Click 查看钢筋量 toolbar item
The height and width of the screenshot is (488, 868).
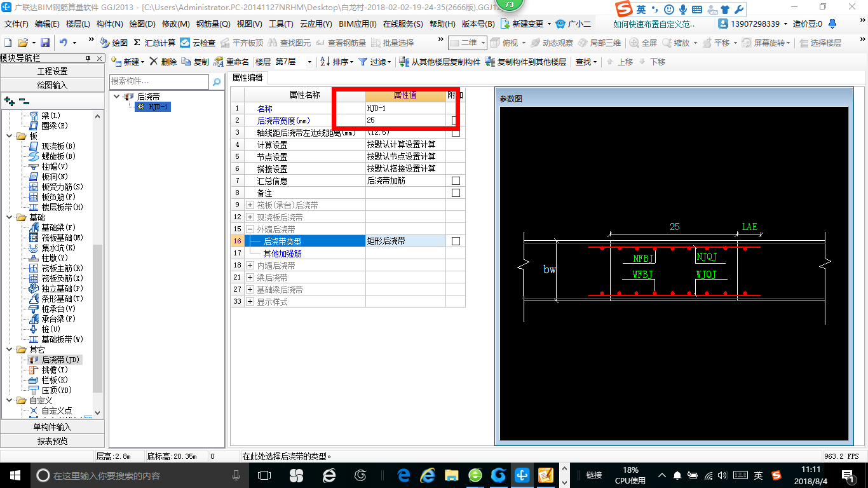[341, 43]
